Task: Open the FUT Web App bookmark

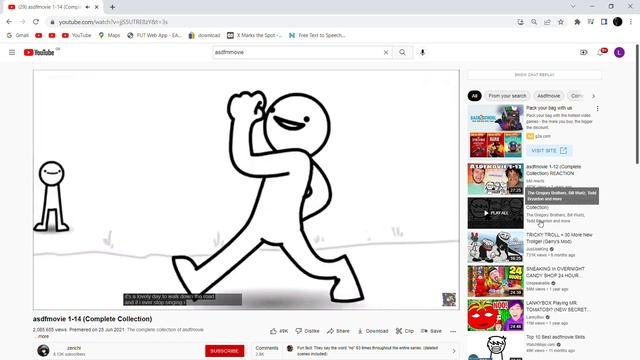Action: click(x=154, y=36)
